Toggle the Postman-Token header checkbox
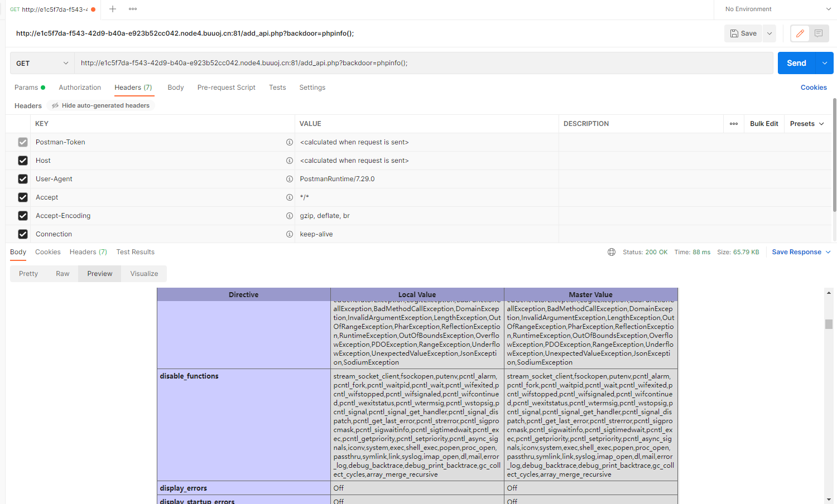Image resolution: width=837 pixels, height=504 pixels. tap(23, 142)
